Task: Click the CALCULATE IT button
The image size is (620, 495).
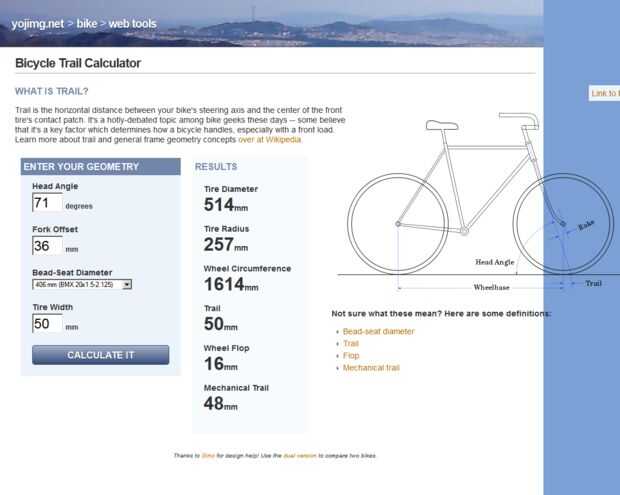Action: tap(101, 355)
